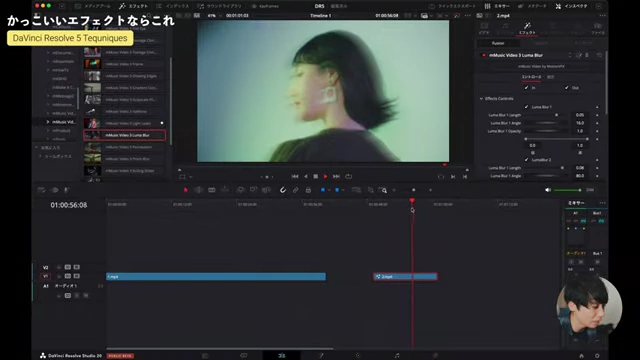Toggle loop playback
Viewport: 640px width, 360px height.
(x=349, y=177)
